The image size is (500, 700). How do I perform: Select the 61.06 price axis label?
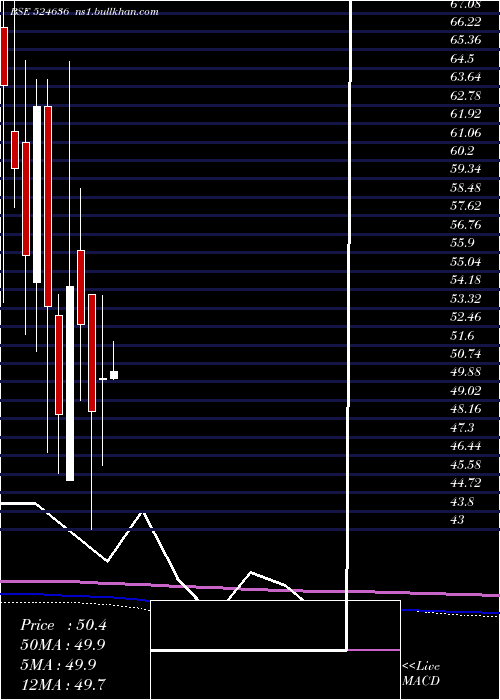pyautogui.click(x=466, y=133)
